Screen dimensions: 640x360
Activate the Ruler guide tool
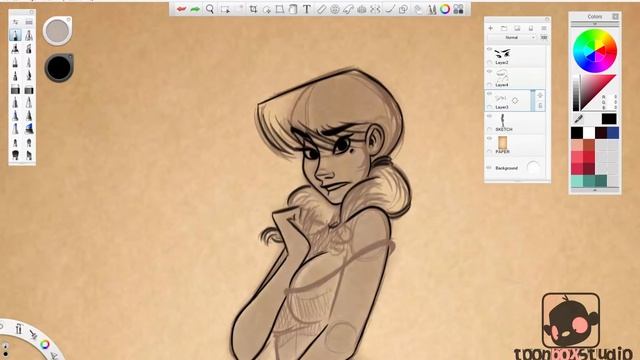coord(321,9)
